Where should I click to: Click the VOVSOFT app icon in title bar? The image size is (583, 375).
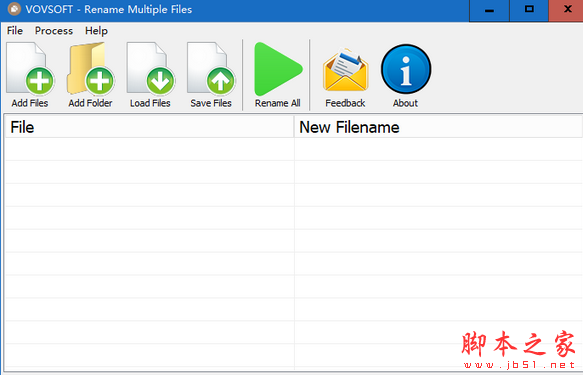tap(14, 9)
